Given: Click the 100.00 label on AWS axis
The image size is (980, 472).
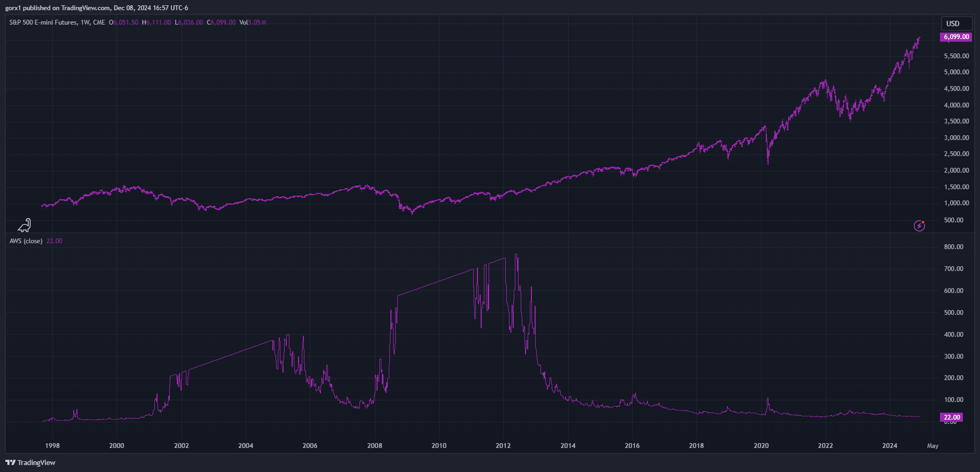Looking at the screenshot, I should click(954, 400).
